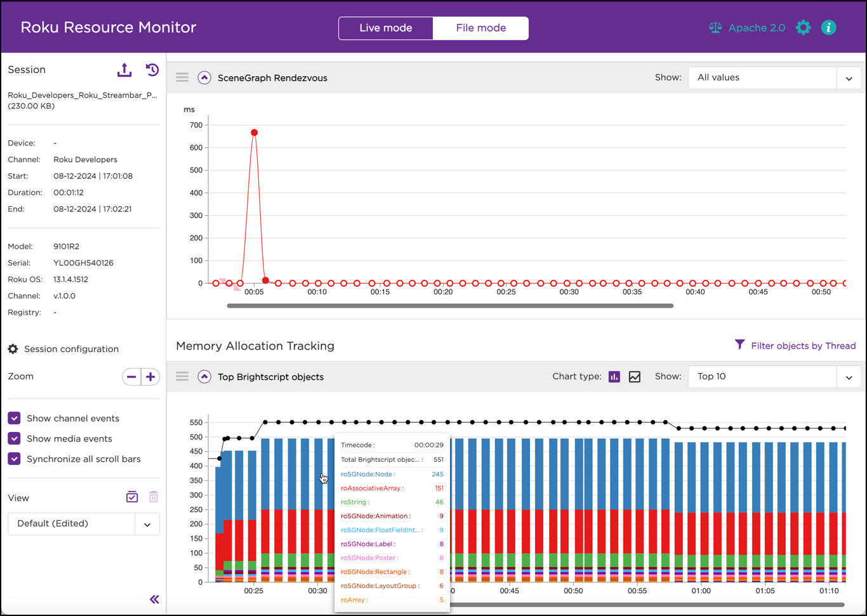Switch to line chart type icon

tap(634, 377)
